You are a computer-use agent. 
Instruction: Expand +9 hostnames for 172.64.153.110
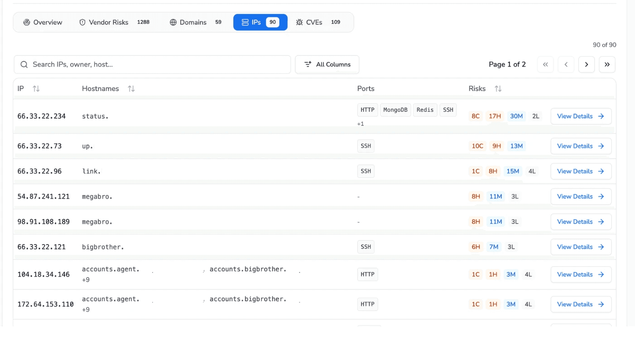[86, 310]
